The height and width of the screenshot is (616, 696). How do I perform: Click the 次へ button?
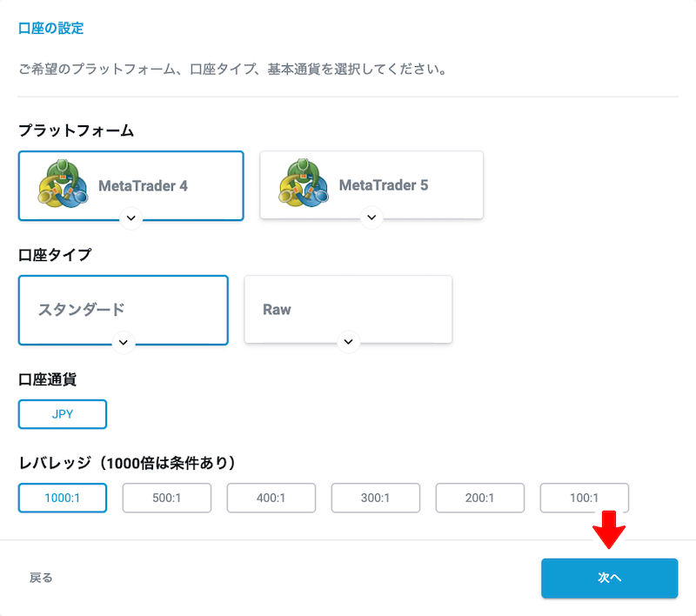[610, 578]
